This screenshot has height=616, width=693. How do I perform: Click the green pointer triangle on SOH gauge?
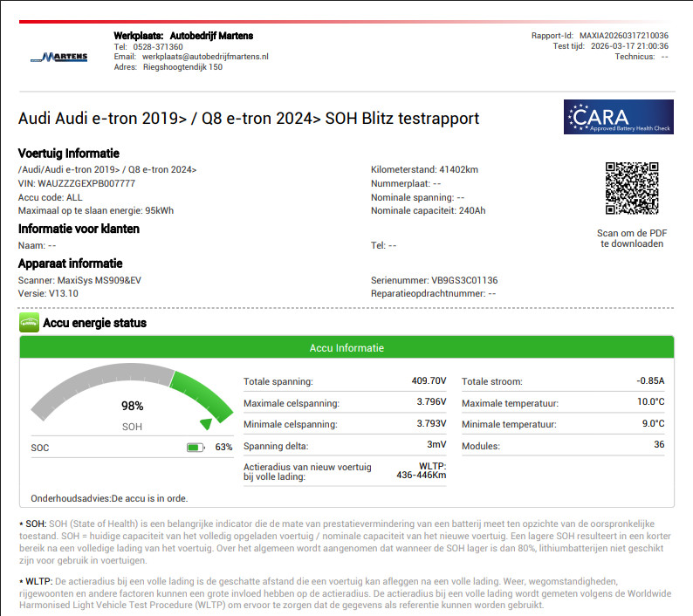206,424
